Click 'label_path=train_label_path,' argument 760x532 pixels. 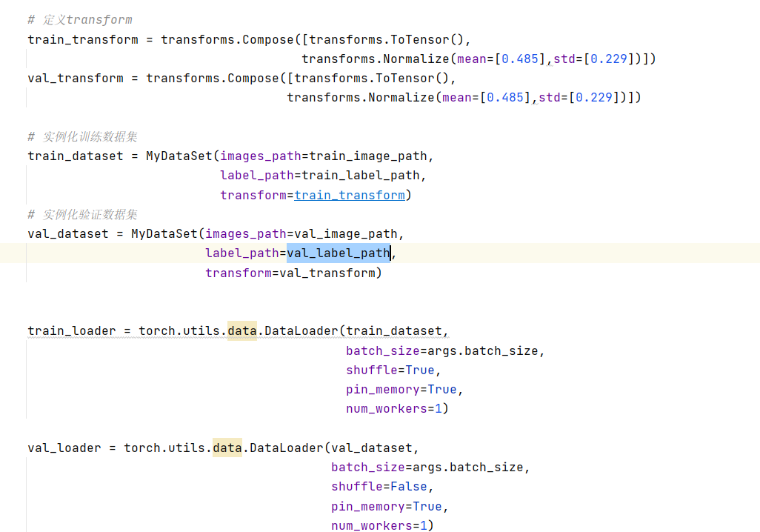[323, 176]
